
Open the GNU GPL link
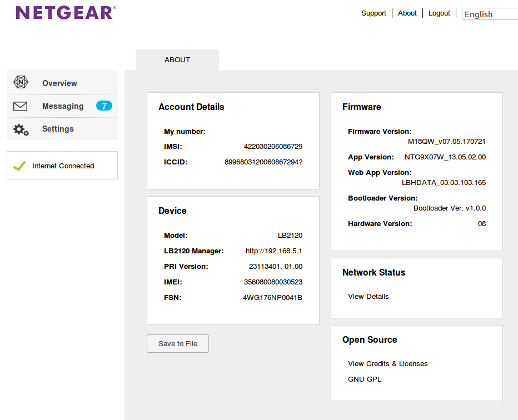coord(365,379)
